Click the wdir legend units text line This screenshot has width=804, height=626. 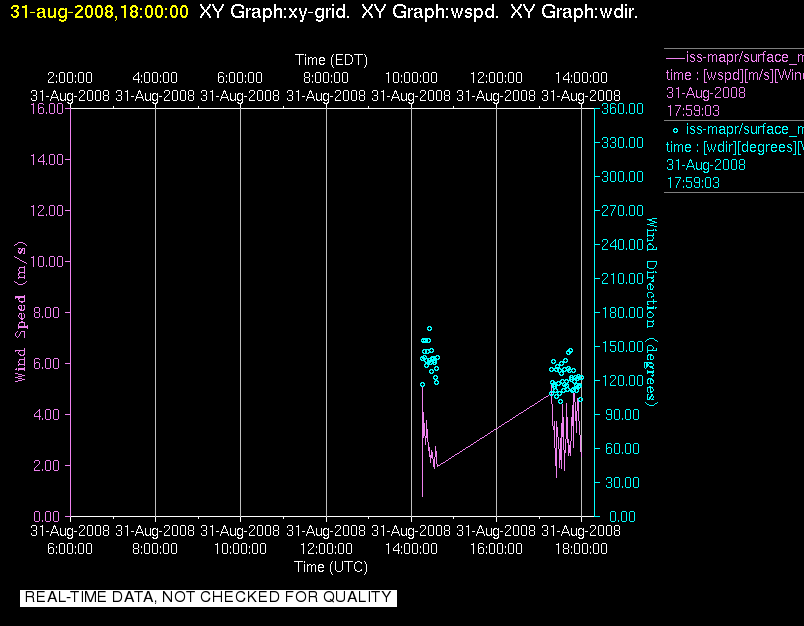pos(734,148)
